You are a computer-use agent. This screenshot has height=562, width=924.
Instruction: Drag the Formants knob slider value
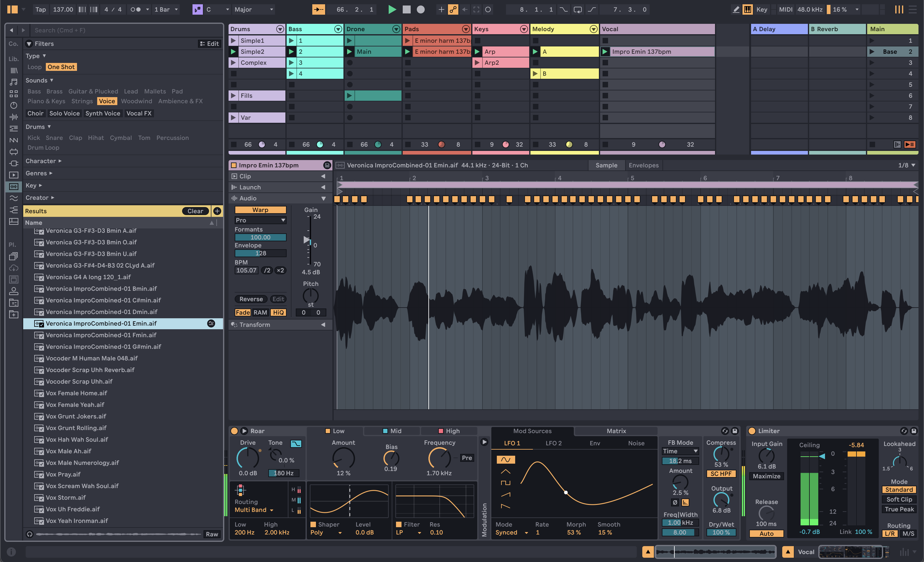click(x=260, y=237)
